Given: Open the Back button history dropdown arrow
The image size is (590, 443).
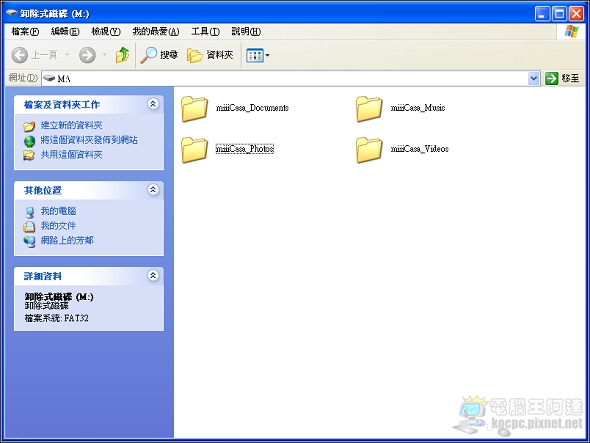Looking at the screenshot, I should [67, 55].
